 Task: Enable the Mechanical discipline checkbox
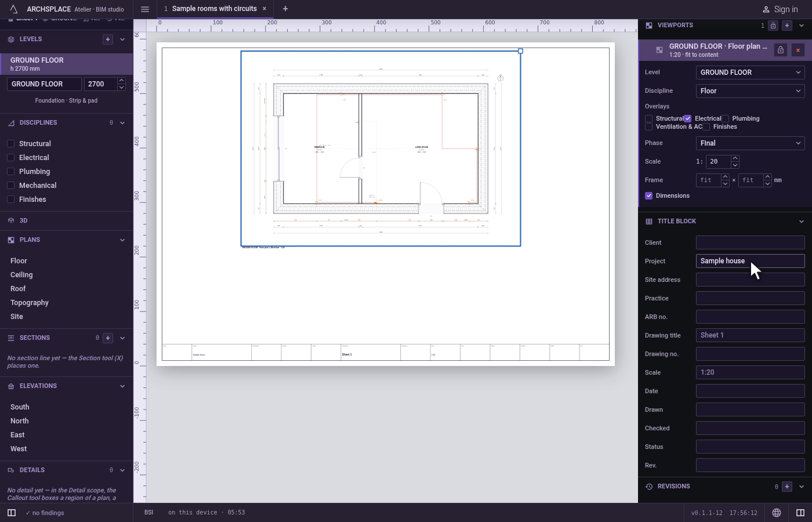tap(10, 186)
